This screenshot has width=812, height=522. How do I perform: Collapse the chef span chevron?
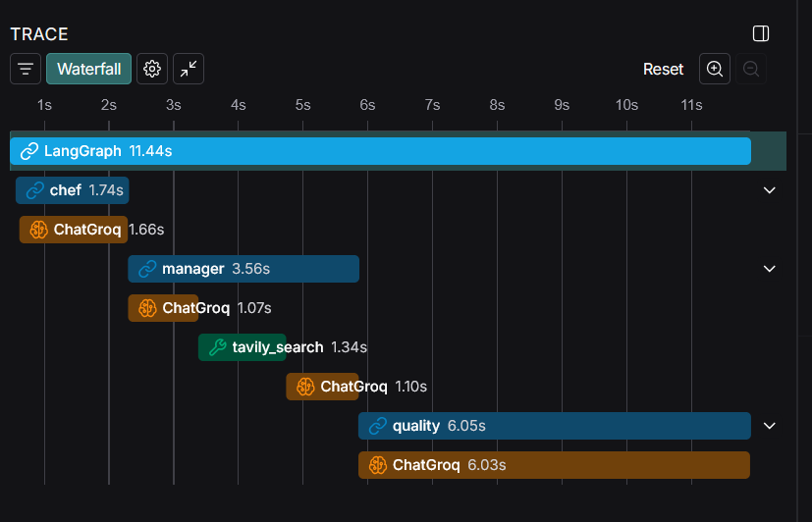[x=770, y=190]
